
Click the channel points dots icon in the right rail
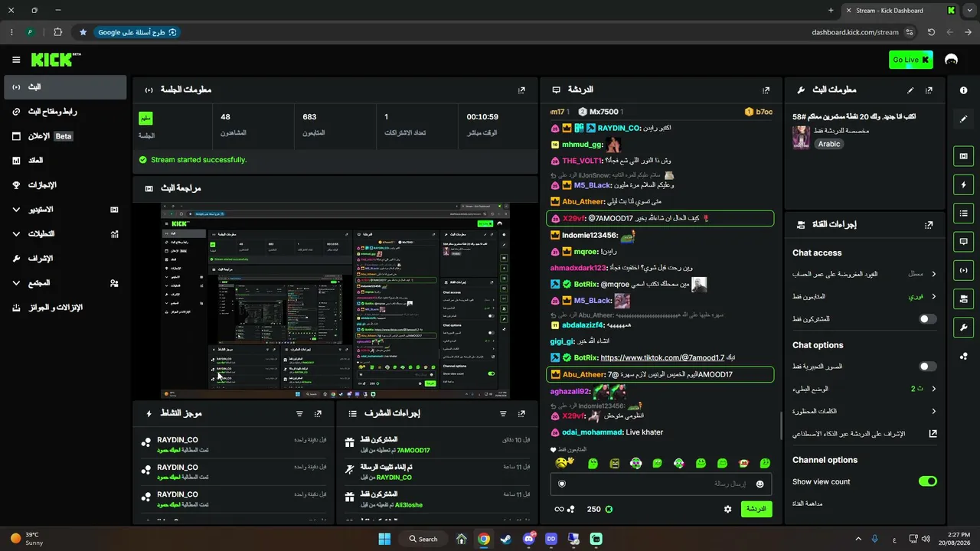(x=964, y=356)
